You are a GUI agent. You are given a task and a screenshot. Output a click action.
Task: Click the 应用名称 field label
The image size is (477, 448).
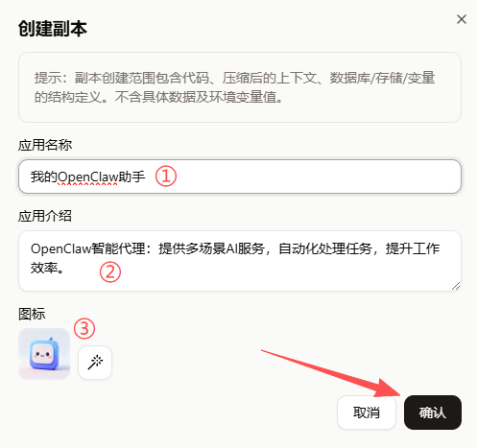(x=45, y=145)
